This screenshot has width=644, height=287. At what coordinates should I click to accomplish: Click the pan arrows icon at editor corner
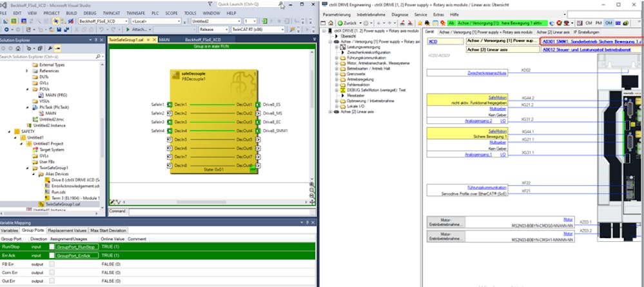[x=312, y=202]
